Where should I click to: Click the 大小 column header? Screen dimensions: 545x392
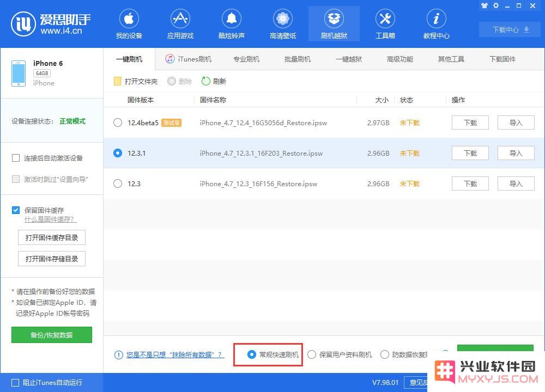click(x=381, y=100)
